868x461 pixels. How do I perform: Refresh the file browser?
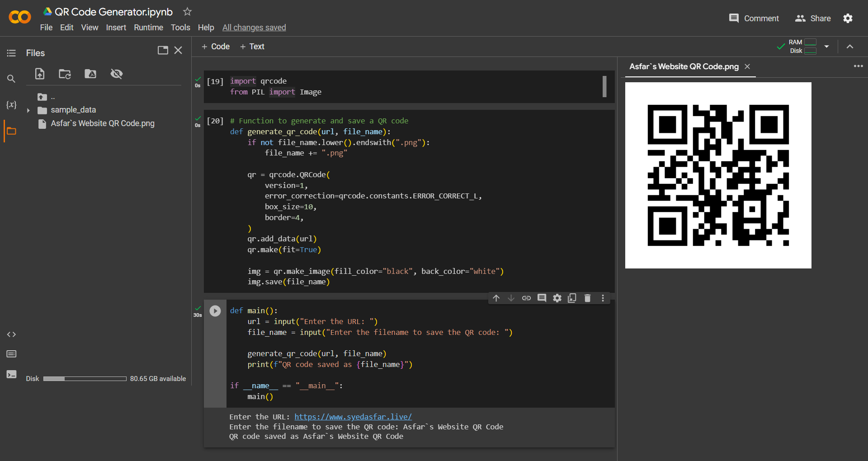65,74
